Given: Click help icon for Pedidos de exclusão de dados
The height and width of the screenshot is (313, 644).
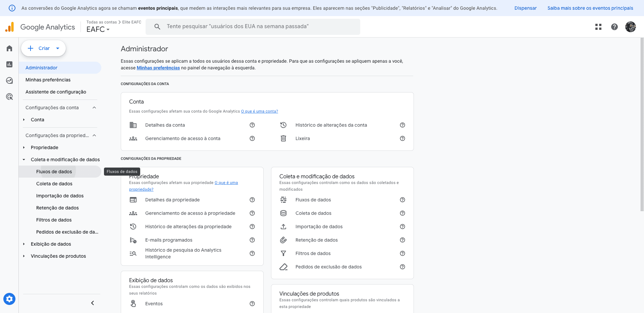Looking at the screenshot, I should (402, 267).
